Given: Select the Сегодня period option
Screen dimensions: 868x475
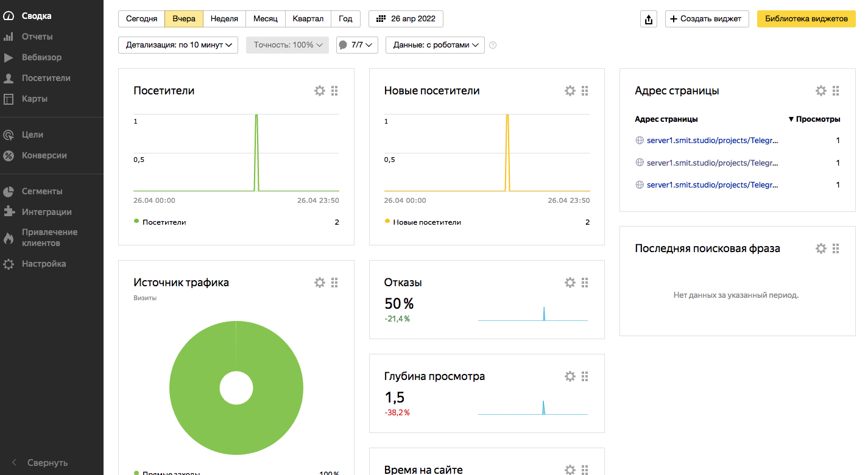Looking at the screenshot, I should click(x=141, y=19).
